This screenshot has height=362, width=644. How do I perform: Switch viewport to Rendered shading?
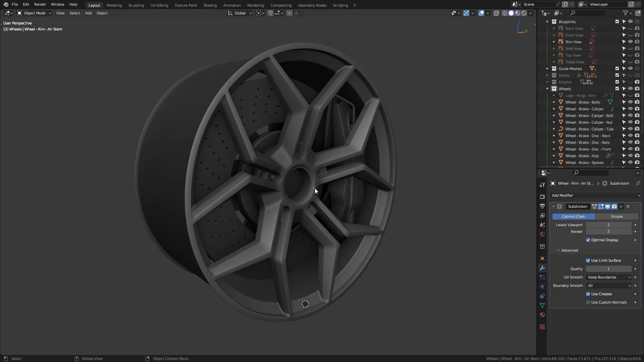(x=524, y=13)
